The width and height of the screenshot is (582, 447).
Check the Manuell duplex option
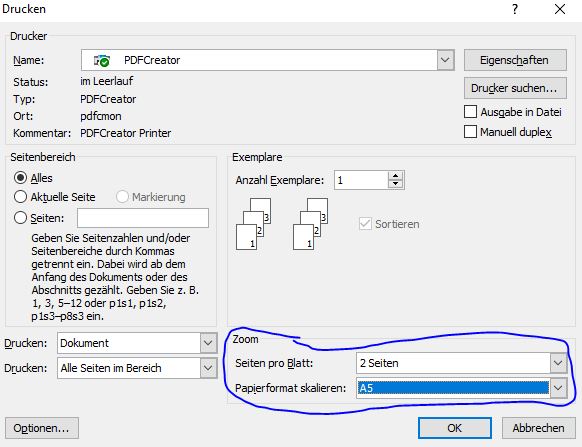click(470, 131)
